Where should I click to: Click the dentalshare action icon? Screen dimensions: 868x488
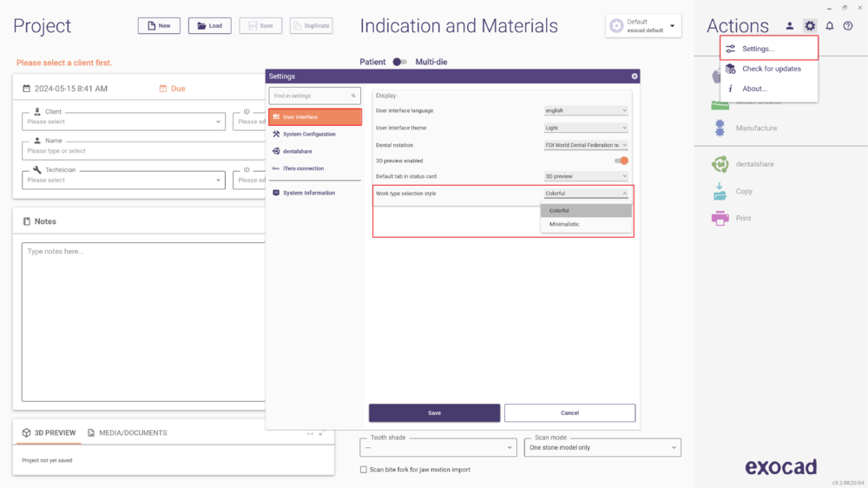[720, 164]
